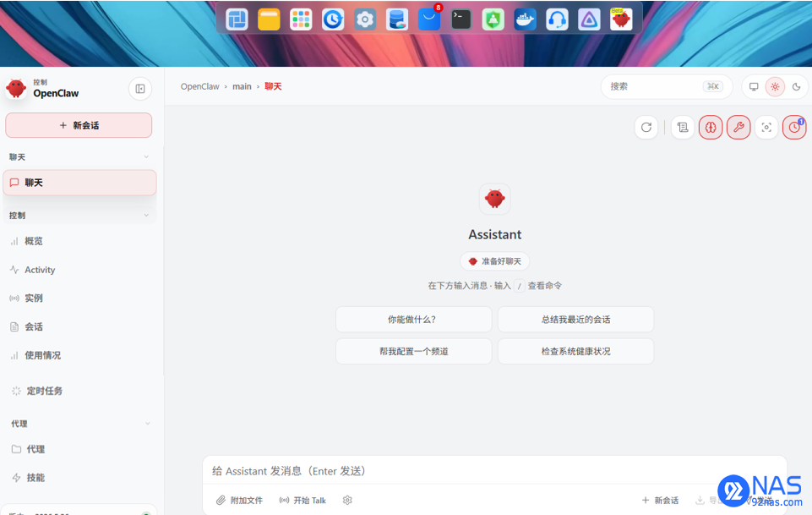
Task: Toggle the clock icon with badge 1
Action: [794, 128]
